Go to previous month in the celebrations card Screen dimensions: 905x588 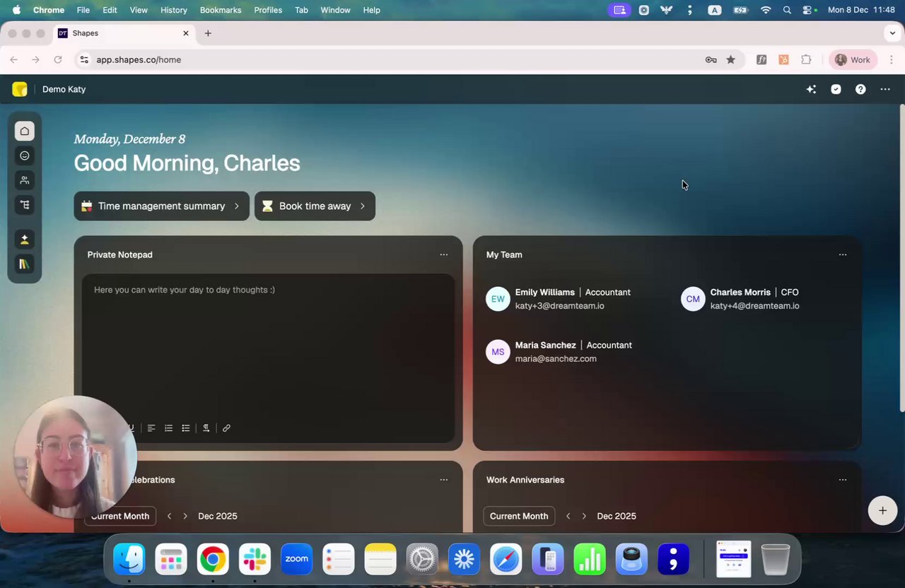pyautogui.click(x=169, y=516)
